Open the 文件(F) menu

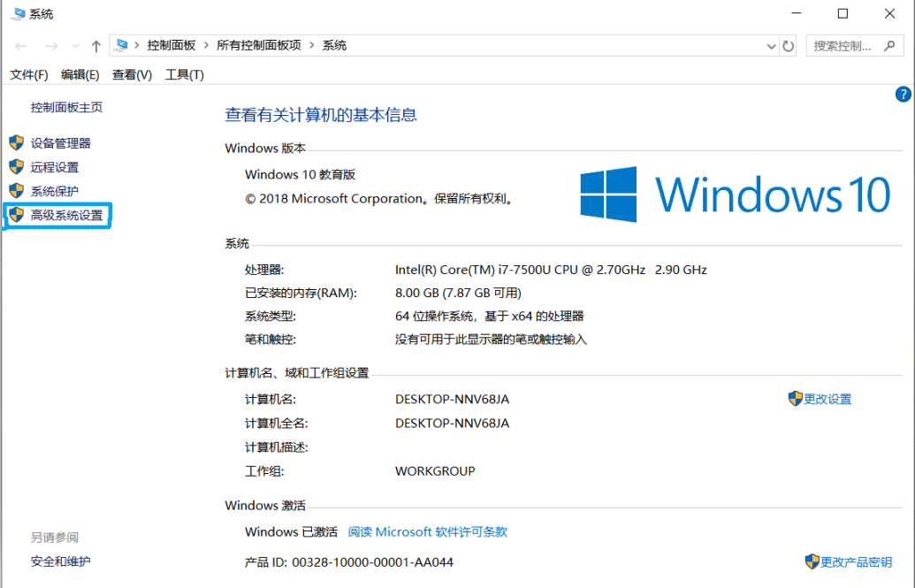(x=28, y=75)
